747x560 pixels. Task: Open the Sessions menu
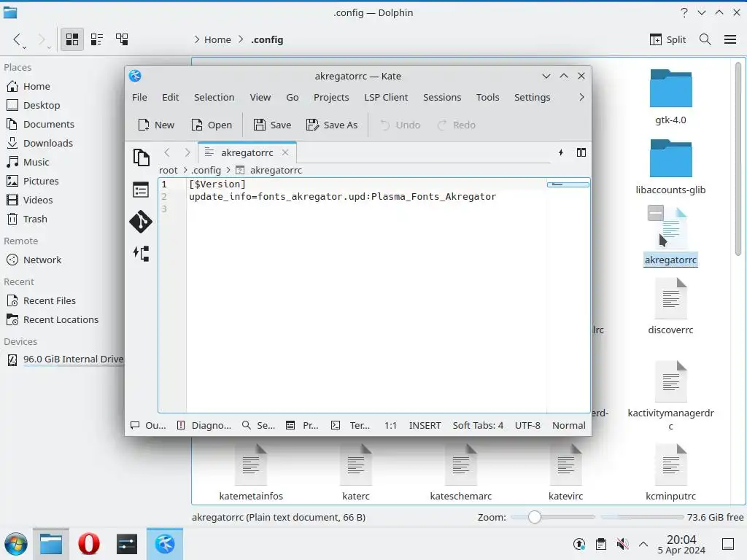tap(442, 97)
